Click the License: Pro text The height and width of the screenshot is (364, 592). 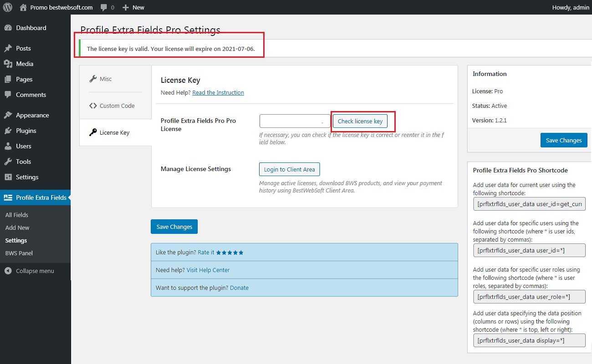[x=488, y=91]
